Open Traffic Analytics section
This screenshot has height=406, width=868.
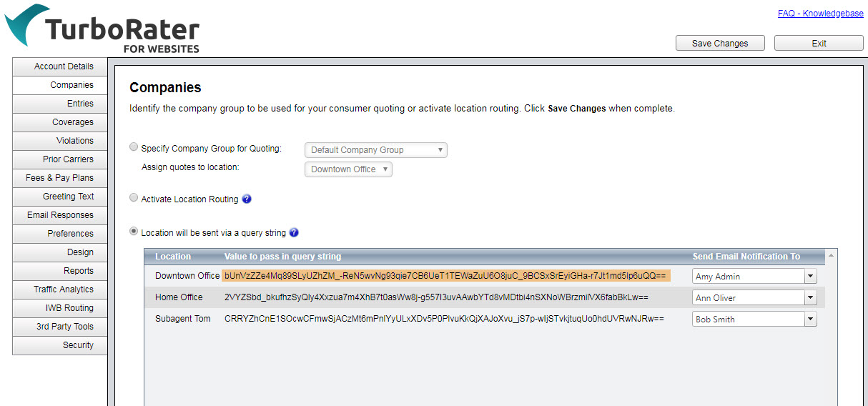coord(60,289)
